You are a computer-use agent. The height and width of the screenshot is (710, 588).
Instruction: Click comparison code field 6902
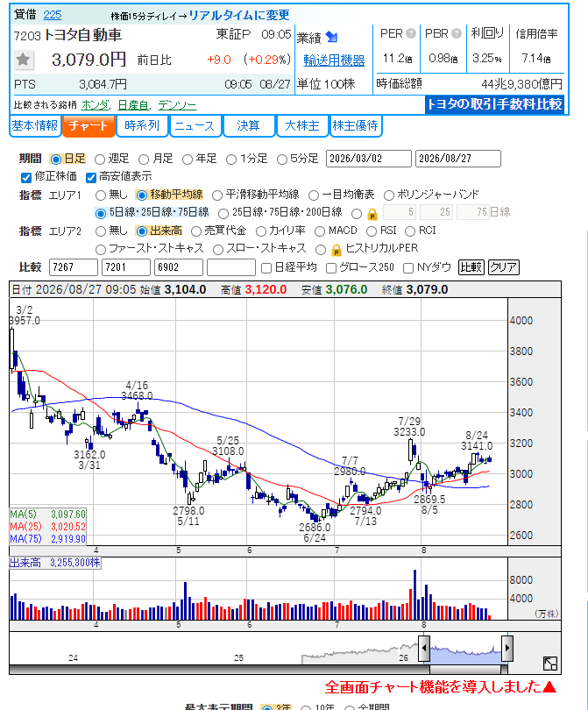(x=179, y=267)
